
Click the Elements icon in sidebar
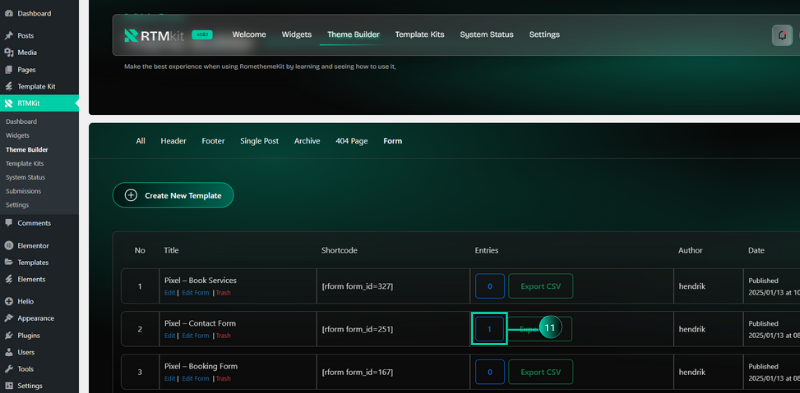(9, 279)
